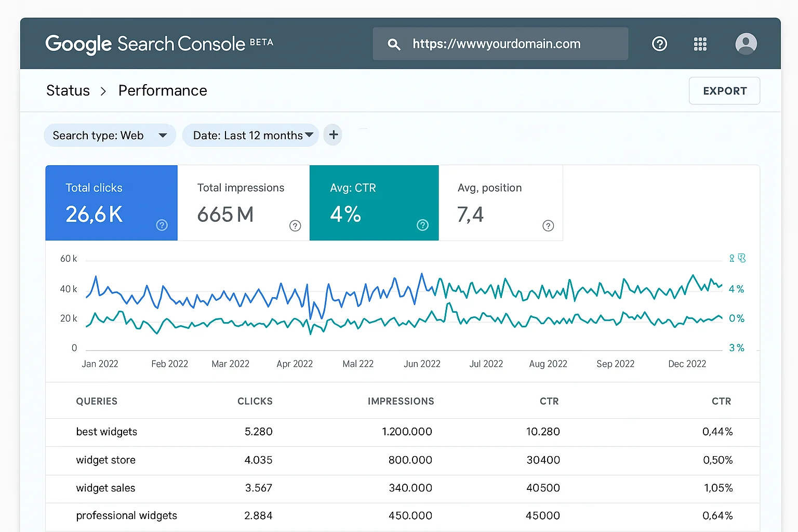
Task: Open the Avg CTR help tooltip icon
Action: 422,225
